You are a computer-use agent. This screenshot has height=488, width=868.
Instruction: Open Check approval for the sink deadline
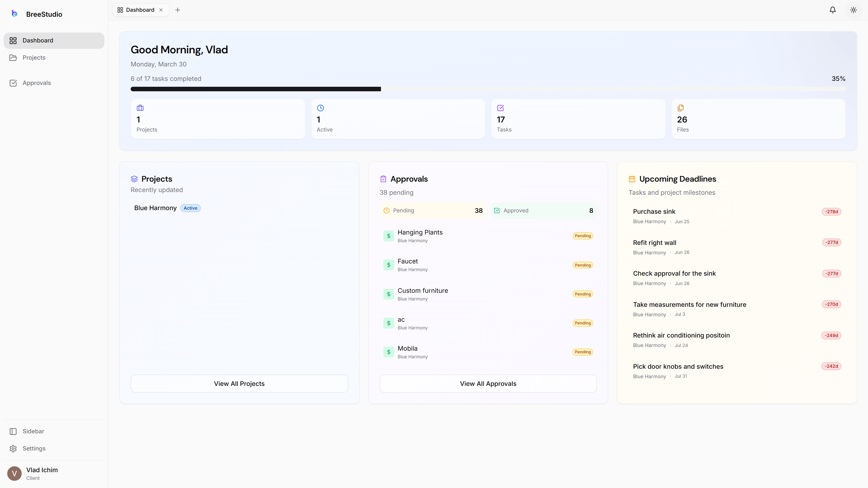(737, 278)
